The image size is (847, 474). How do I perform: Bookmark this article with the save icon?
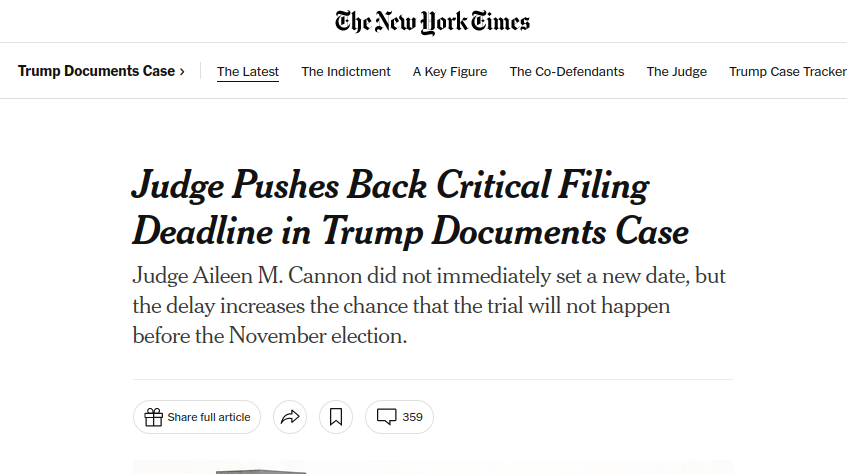coord(336,417)
